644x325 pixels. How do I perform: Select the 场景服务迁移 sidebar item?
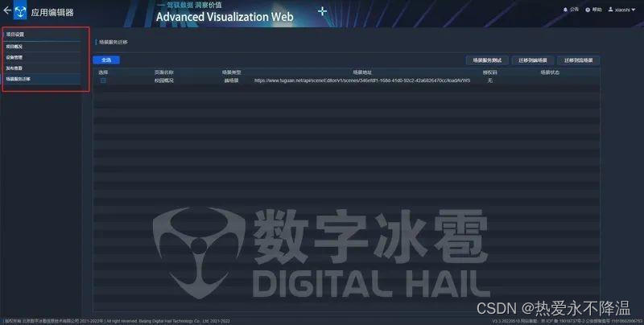[42, 79]
